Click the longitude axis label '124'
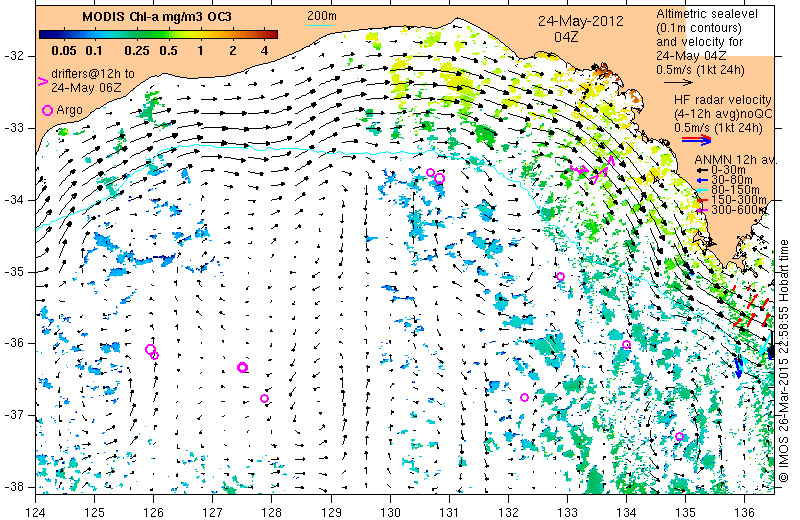The image size is (800, 520). [35, 511]
